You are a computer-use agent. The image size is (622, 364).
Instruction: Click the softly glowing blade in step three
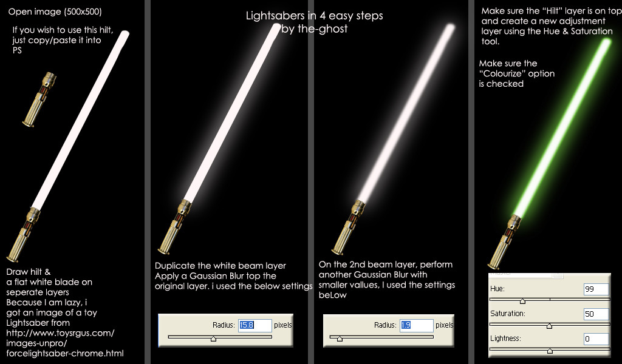click(405, 113)
